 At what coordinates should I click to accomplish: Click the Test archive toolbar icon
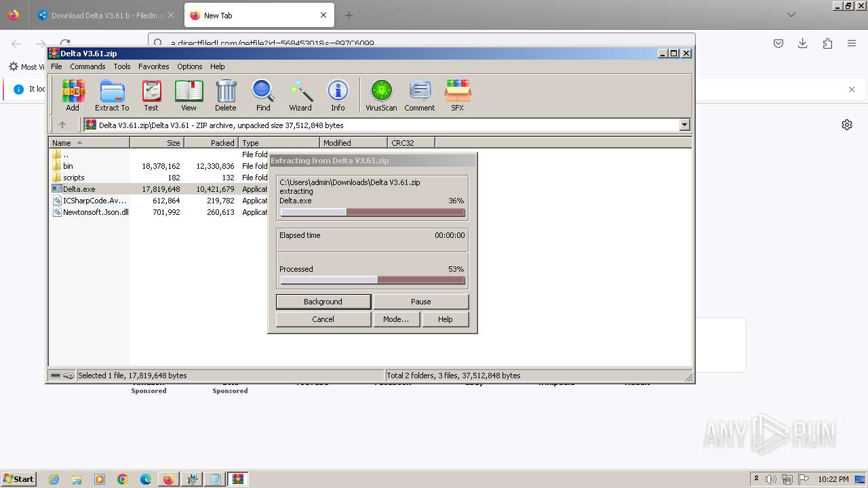151,95
